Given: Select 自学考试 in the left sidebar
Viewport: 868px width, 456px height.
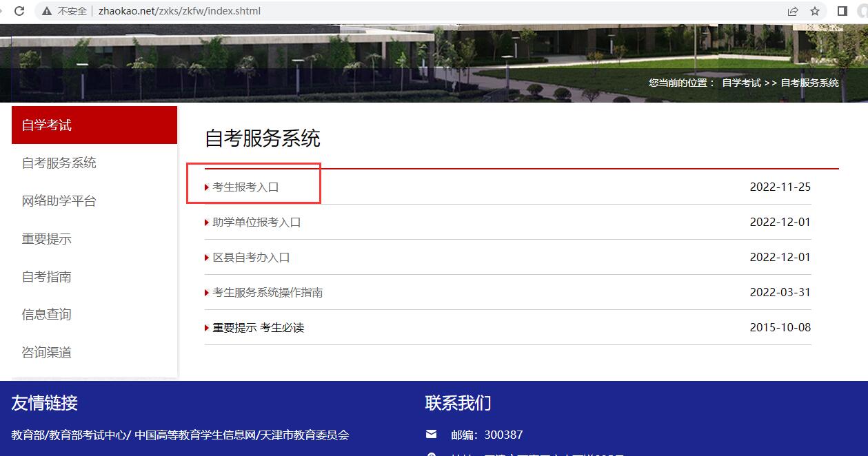Looking at the screenshot, I should coord(47,125).
